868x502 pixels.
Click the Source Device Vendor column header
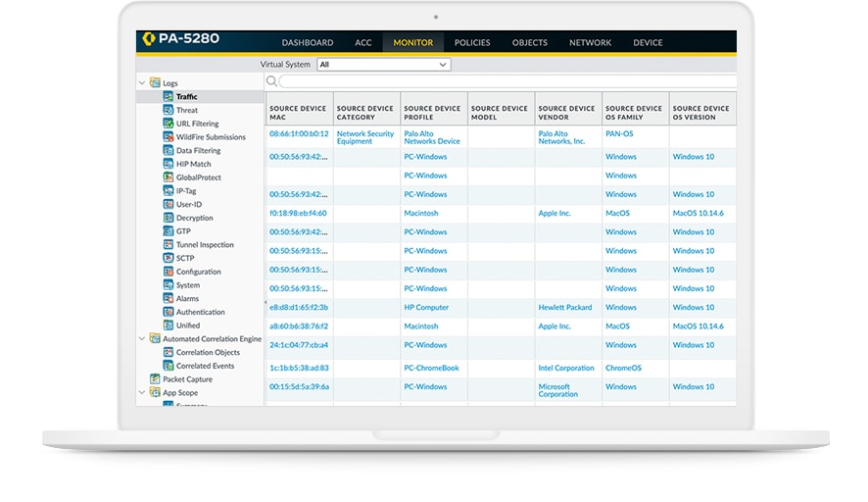click(x=568, y=109)
